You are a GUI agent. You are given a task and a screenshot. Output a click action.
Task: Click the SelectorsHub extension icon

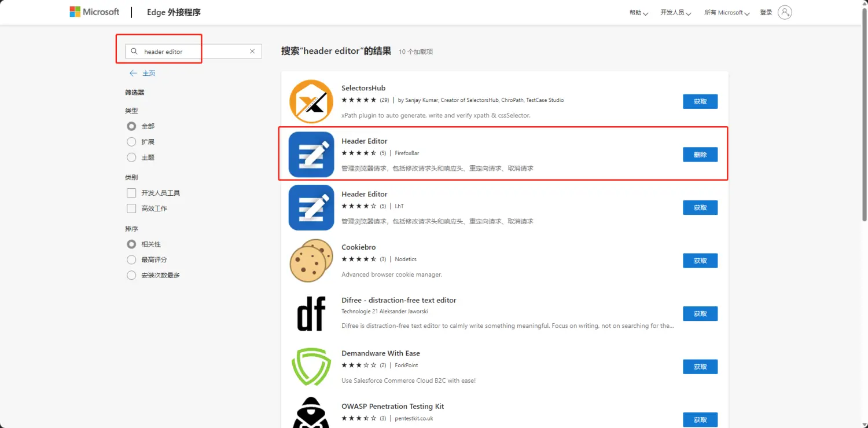[x=311, y=101]
